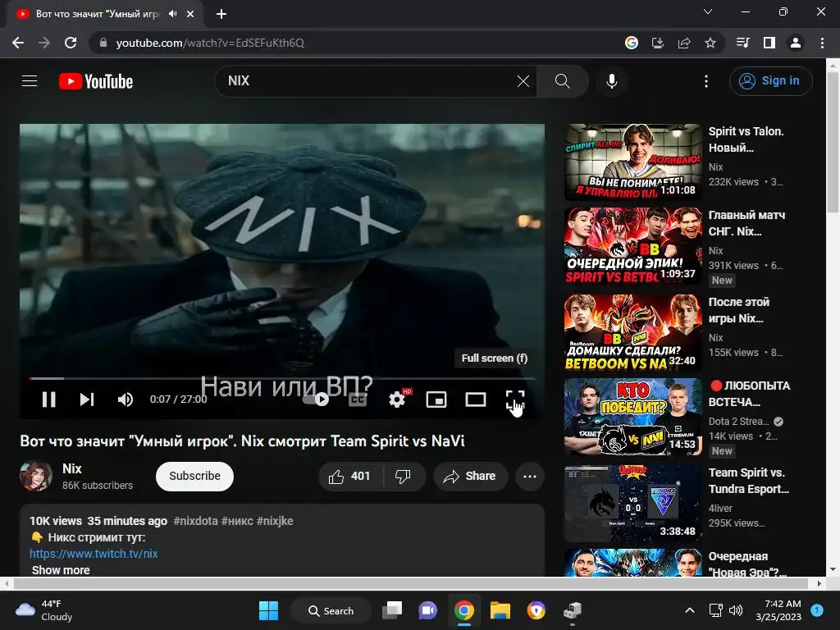Mute the video player volume
The height and width of the screenshot is (630, 840).
point(125,399)
